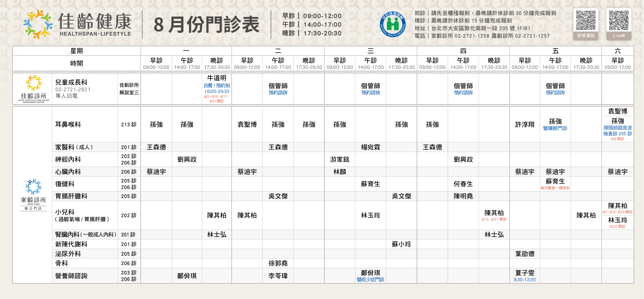This screenshot has width=644, height=299.
Task: Click the 牛道明 Monday evening cell
Action: 217,89
